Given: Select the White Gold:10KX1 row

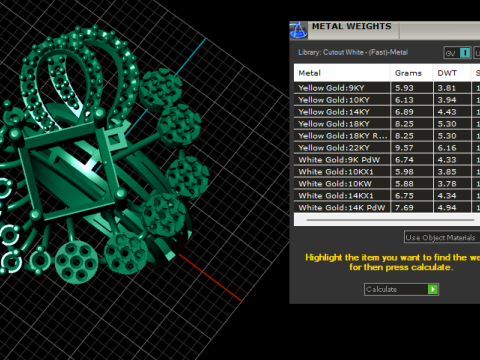Looking at the screenshot, I should tap(387, 172).
